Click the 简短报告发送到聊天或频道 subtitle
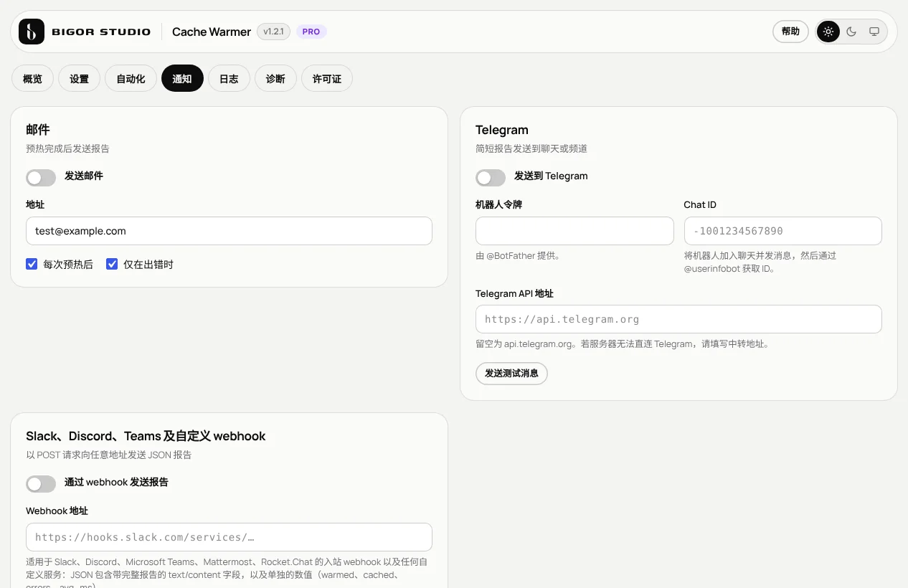 [531, 148]
